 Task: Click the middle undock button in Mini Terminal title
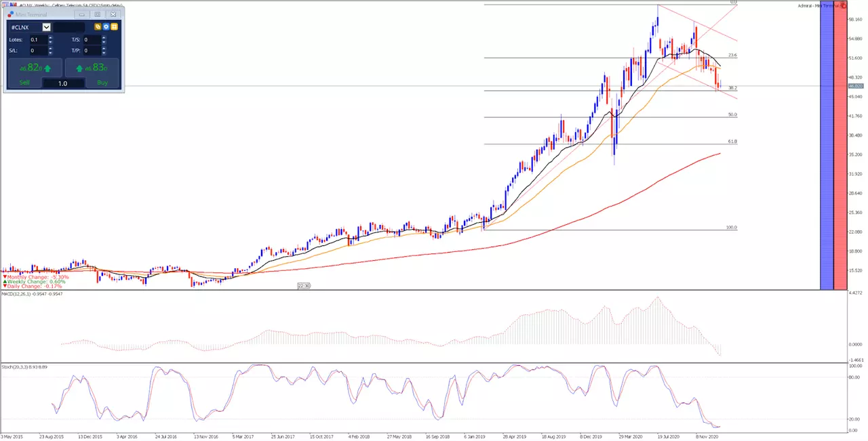point(97,14)
